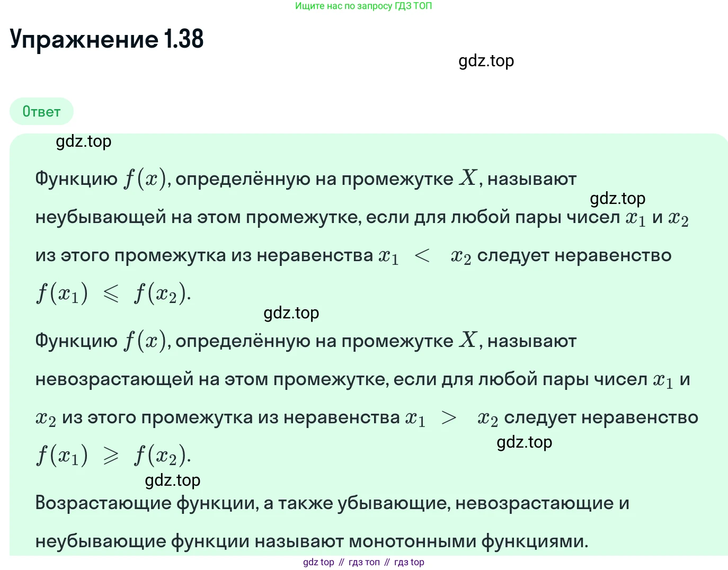Click the line starting "Возрастающие функции, а также убывающие"
Image resolution: width=728 pixels, height=570 pixels.
332,503
